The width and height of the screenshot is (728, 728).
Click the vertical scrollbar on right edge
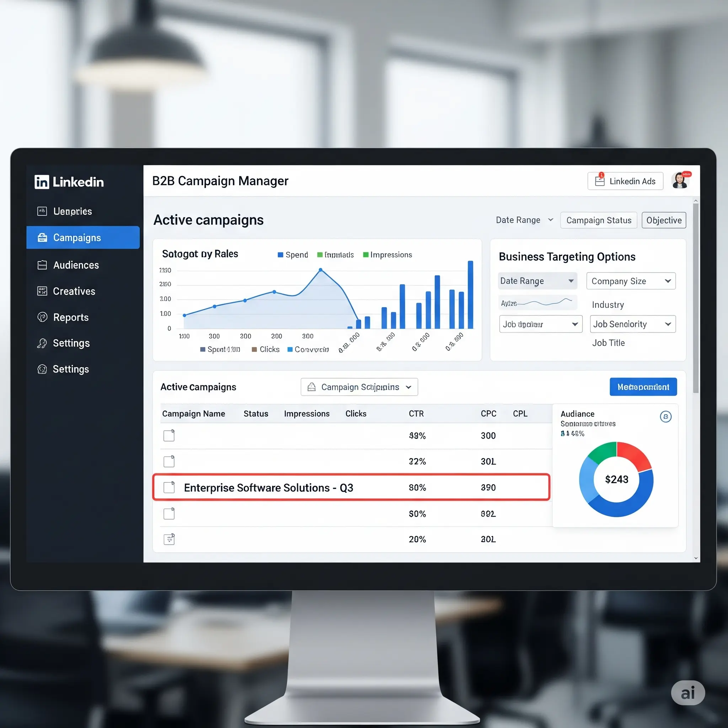click(x=696, y=298)
